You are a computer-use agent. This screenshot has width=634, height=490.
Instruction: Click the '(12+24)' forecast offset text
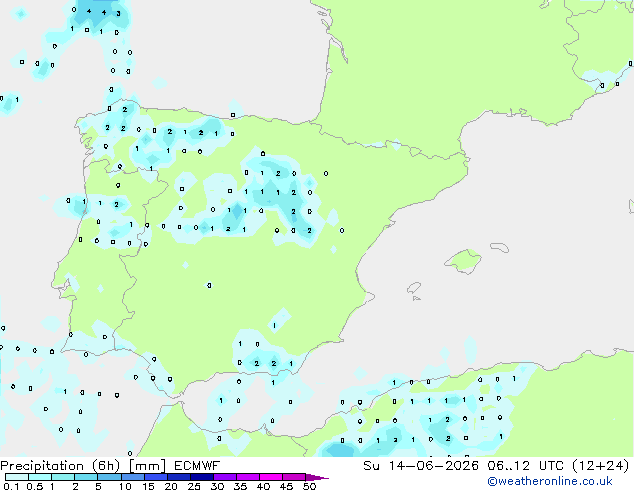(x=601, y=466)
